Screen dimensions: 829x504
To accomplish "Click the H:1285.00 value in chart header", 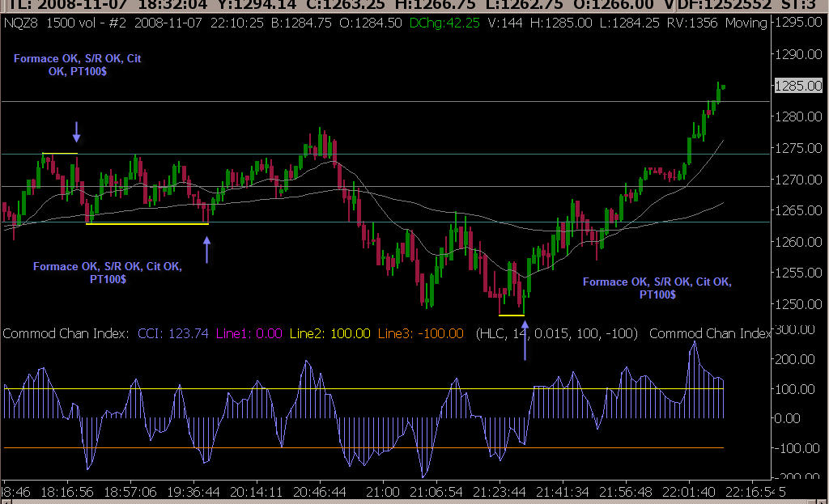I will pos(560,23).
